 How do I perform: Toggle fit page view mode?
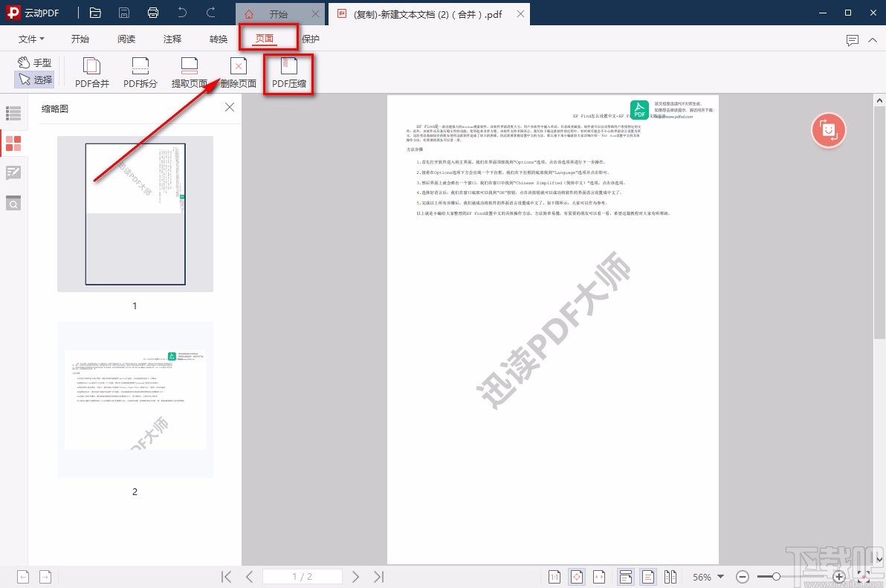pos(577,577)
